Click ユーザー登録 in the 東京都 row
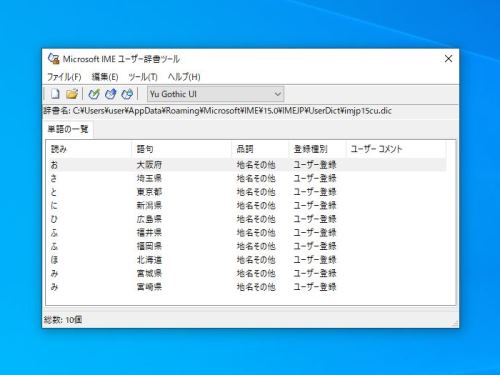The height and width of the screenshot is (375, 500). click(315, 192)
